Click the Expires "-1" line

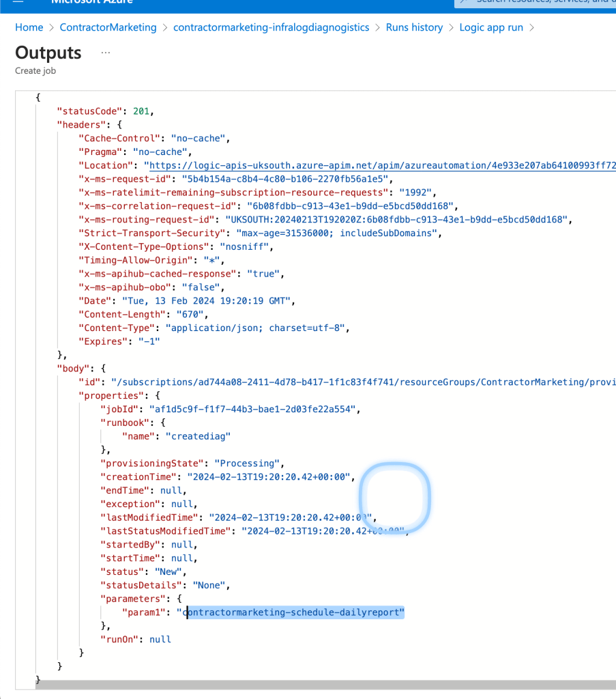coord(119,341)
